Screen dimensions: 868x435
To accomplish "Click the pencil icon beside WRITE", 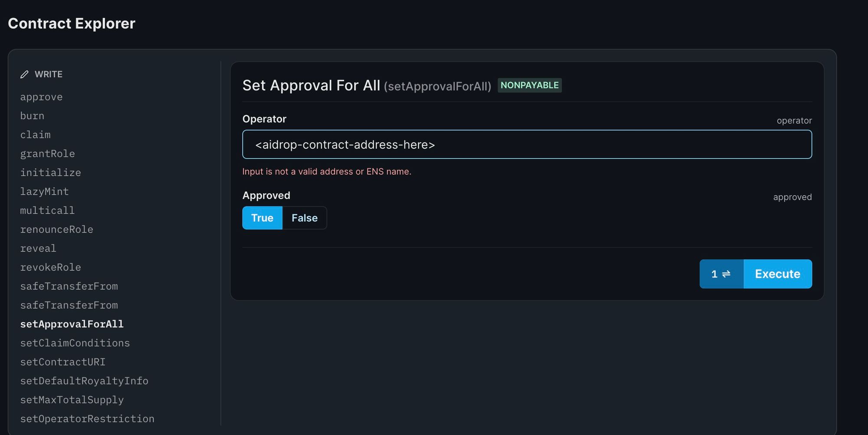I will pyautogui.click(x=25, y=74).
